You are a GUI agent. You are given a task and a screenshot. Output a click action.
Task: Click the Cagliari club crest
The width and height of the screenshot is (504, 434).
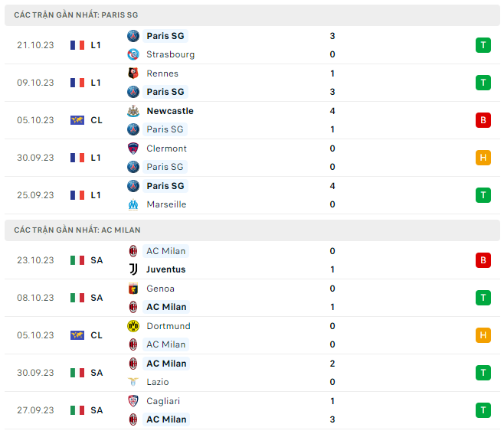[x=133, y=401]
